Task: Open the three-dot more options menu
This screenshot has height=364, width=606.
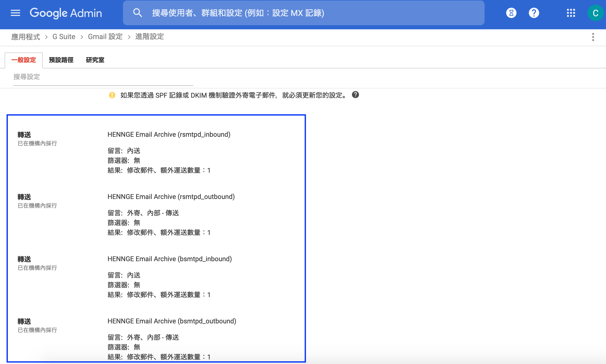Action: (593, 37)
